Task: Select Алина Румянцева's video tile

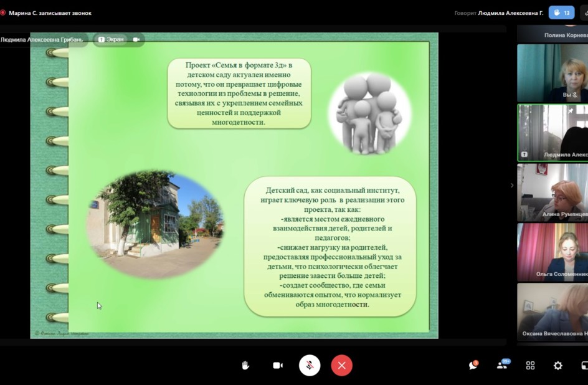Action: click(x=552, y=192)
